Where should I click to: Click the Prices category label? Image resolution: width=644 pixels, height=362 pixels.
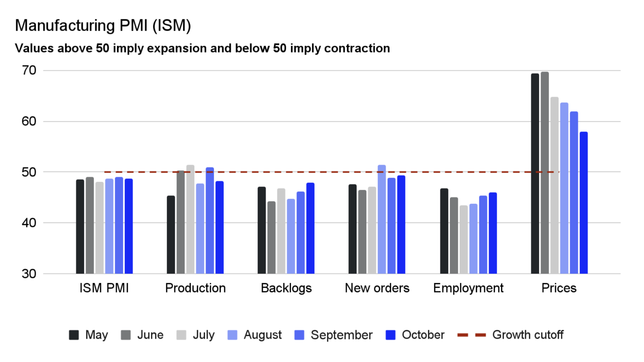(x=559, y=288)
